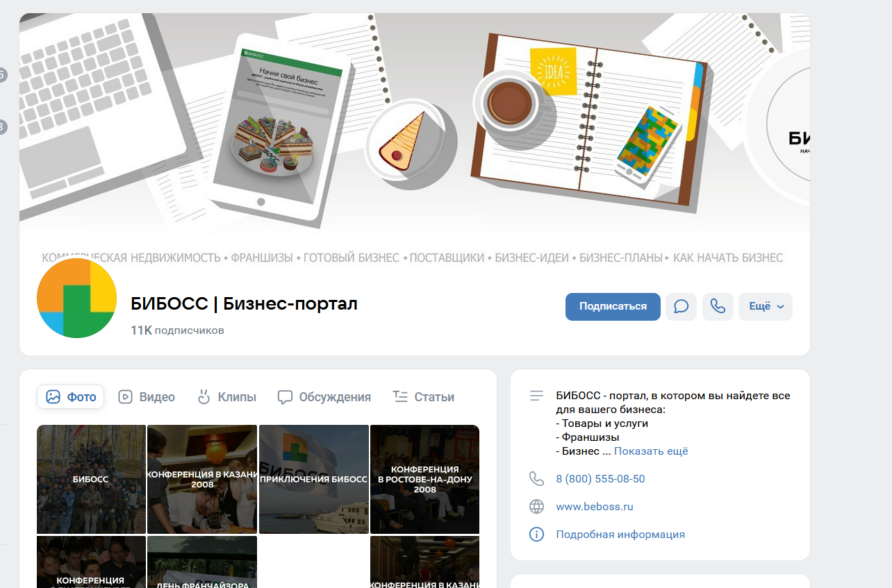Switch to the Видео tab
This screenshot has height=588, width=892.
(147, 397)
